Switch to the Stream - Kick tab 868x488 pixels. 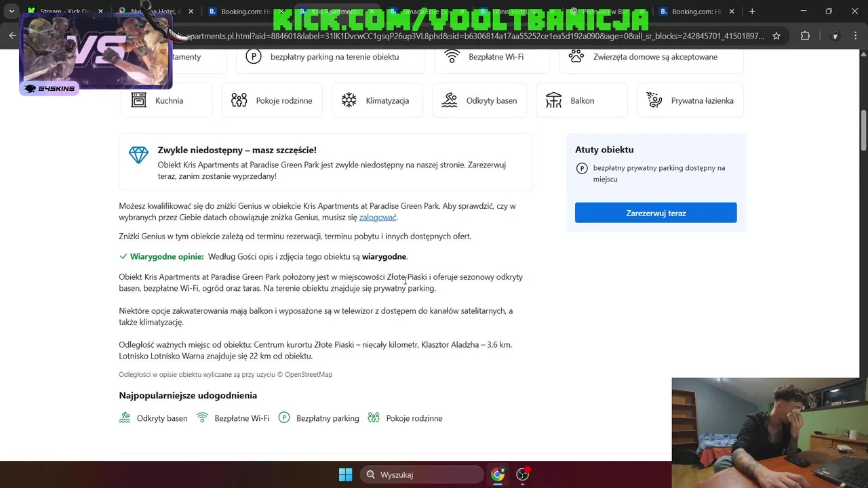(x=64, y=12)
